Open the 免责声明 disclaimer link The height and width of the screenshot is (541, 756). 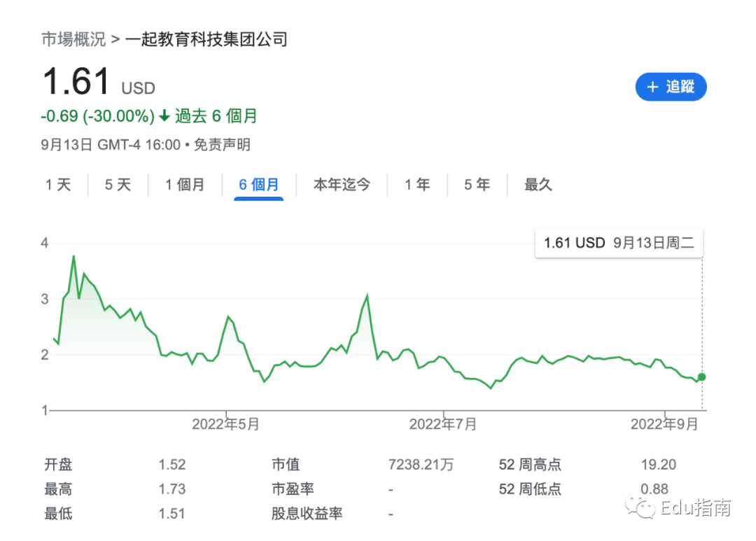[222, 145]
